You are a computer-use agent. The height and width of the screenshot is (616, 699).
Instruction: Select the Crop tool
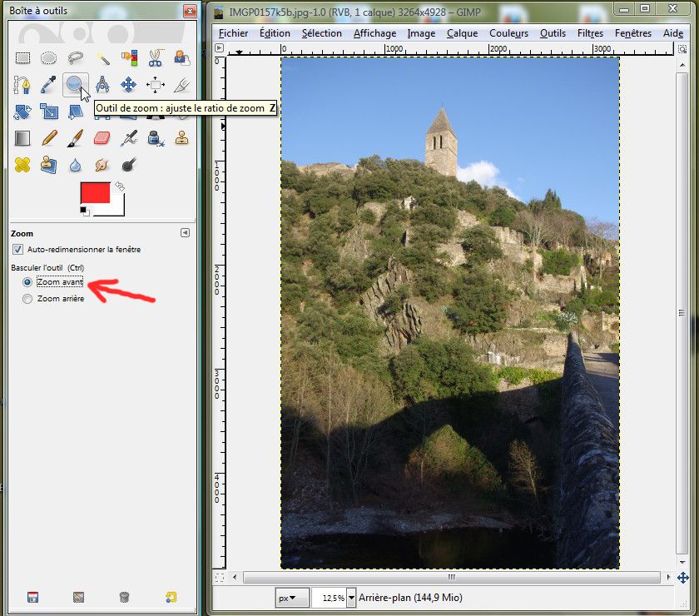[x=182, y=85]
